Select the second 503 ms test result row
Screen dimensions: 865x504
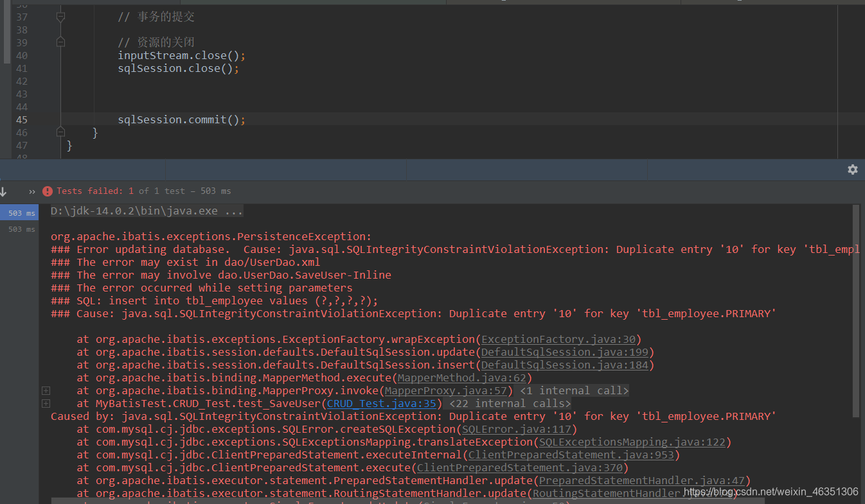click(19, 229)
